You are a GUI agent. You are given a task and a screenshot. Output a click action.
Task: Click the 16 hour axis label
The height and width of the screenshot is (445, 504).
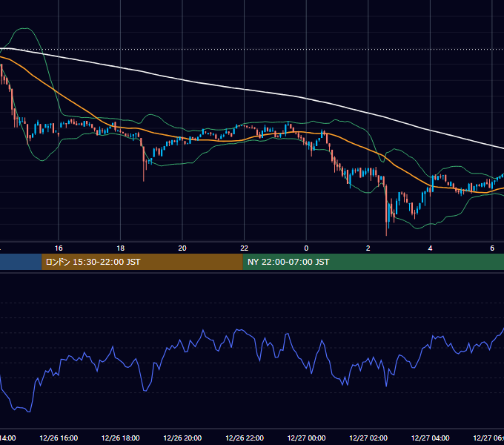(x=59, y=248)
